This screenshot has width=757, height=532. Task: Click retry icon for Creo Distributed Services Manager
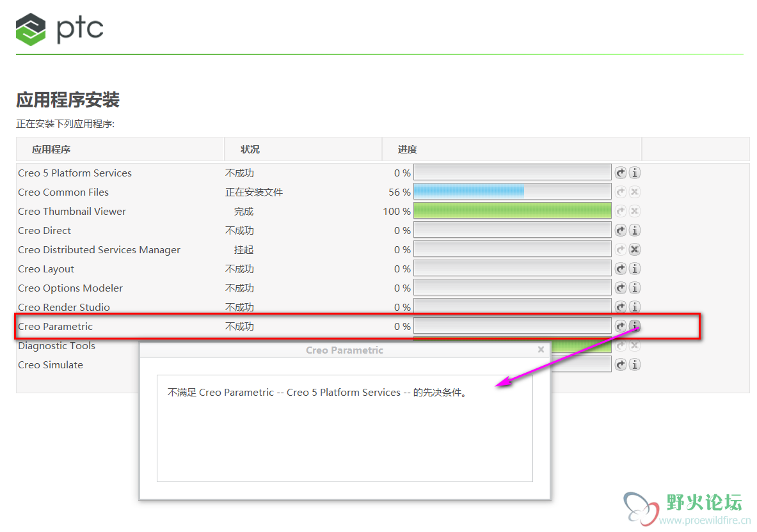click(620, 249)
